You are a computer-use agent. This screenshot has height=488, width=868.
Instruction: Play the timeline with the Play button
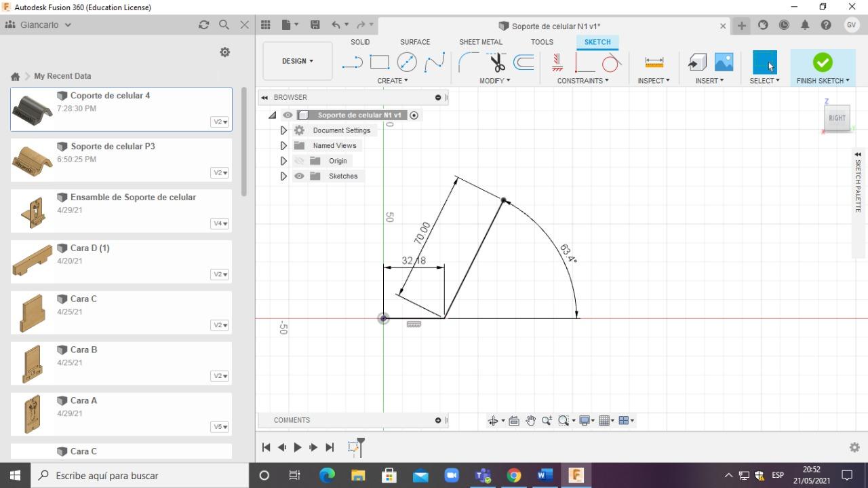tap(297, 447)
